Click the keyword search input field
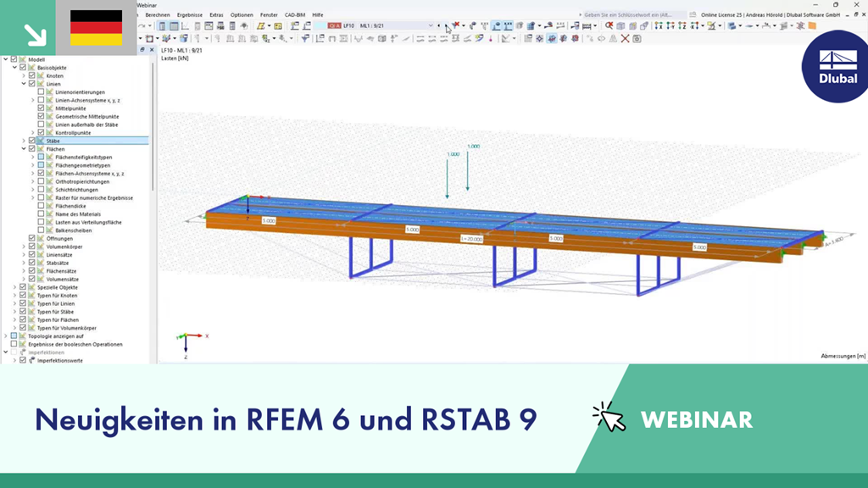Screen dimensions: 868x488 coord(633,15)
